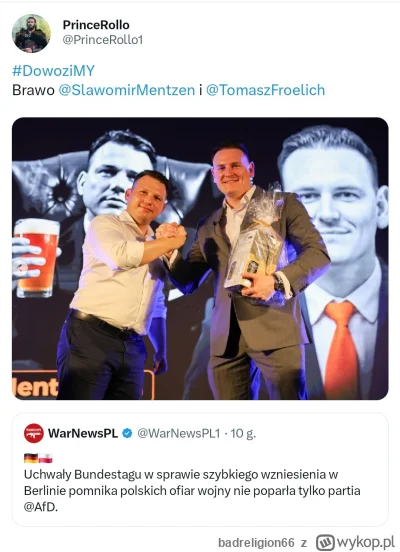Click the @WarNewsPL1 handle
Viewport: 400px width, 552px height.
(x=179, y=433)
